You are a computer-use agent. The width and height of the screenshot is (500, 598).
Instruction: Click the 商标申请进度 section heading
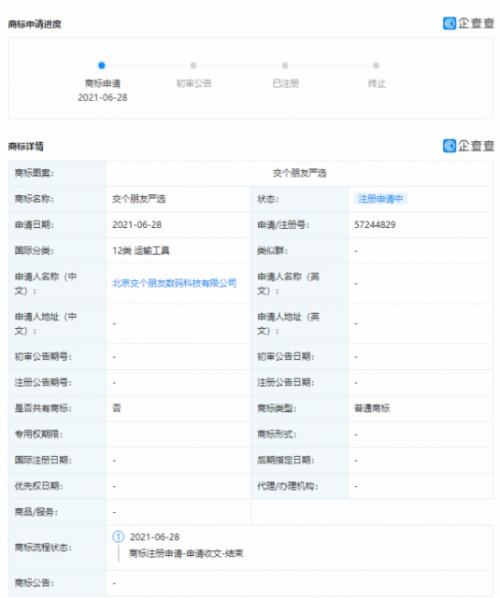click(x=35, y=24)
